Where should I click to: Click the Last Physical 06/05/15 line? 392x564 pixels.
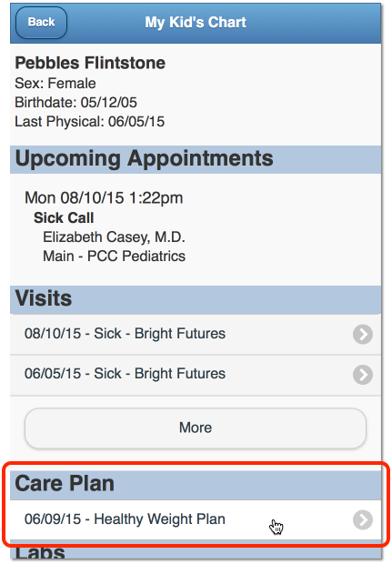[x=89, y=122]
